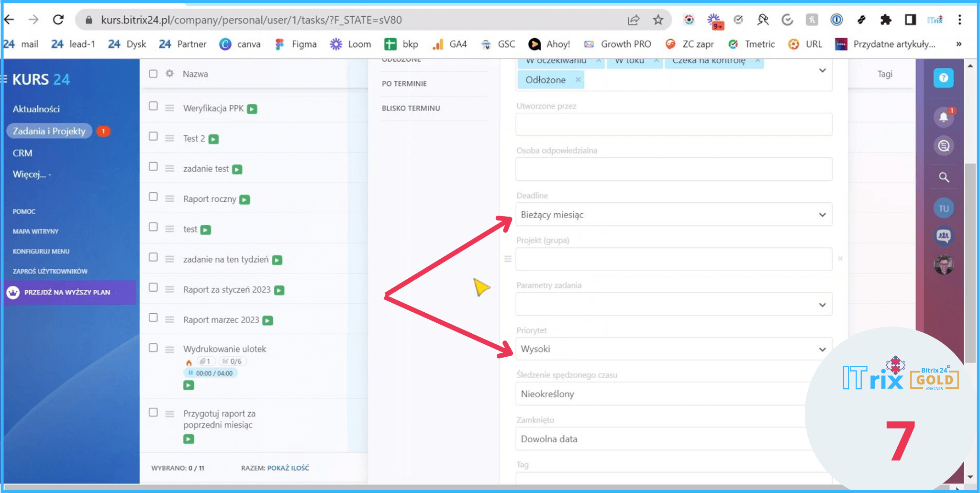The image size is (980, 493).
Task: Start the Weryfikacja PPK task play icon
Action: (x=252, y=109)
